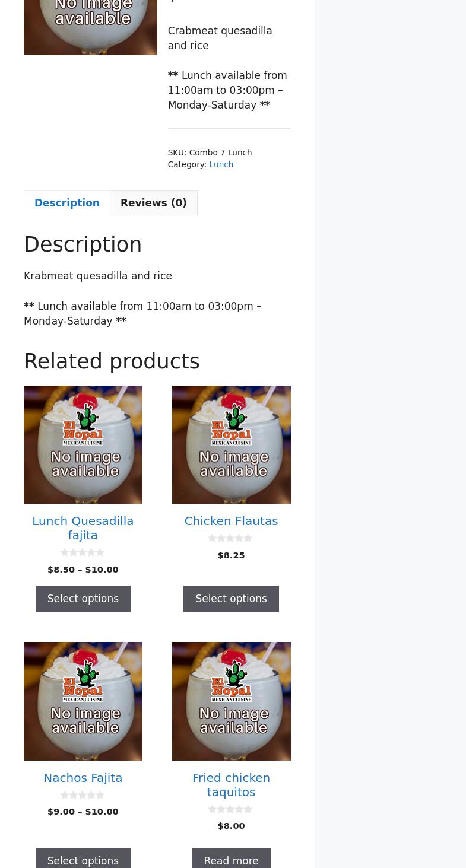Click the star rating under Fried chicken taquitos
The width and height of the screenshot is (466, 868).
[231, 809]
